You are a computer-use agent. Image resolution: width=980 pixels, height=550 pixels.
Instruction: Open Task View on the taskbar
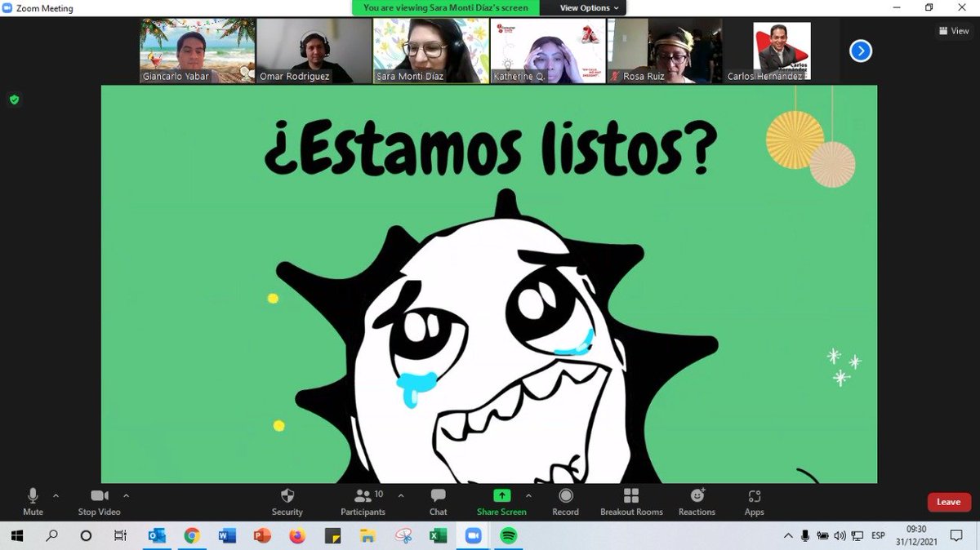[120, 536]
